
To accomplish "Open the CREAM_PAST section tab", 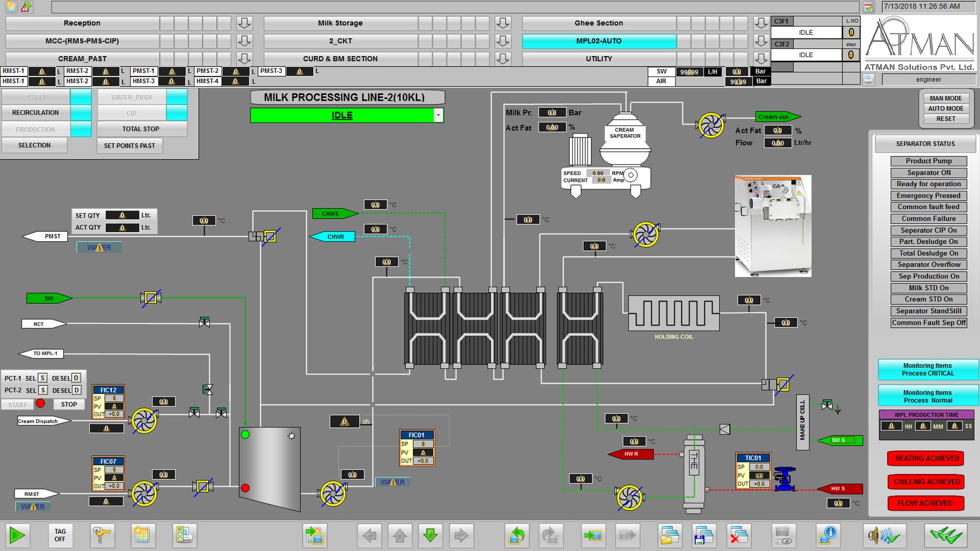I will (x=82, y=59).
